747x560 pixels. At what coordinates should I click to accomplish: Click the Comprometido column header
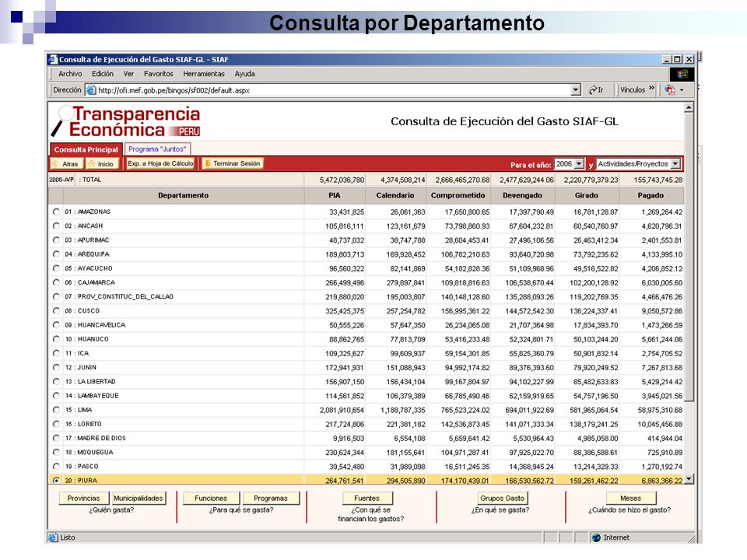[458, 195]
